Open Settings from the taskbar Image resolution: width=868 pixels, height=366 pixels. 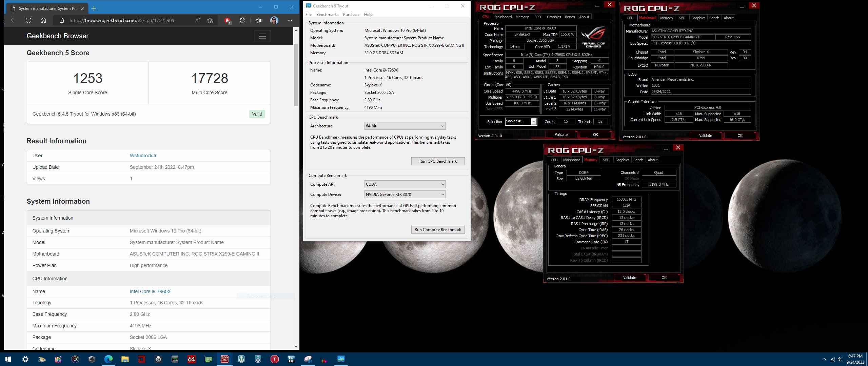click(x=25, y=359)
